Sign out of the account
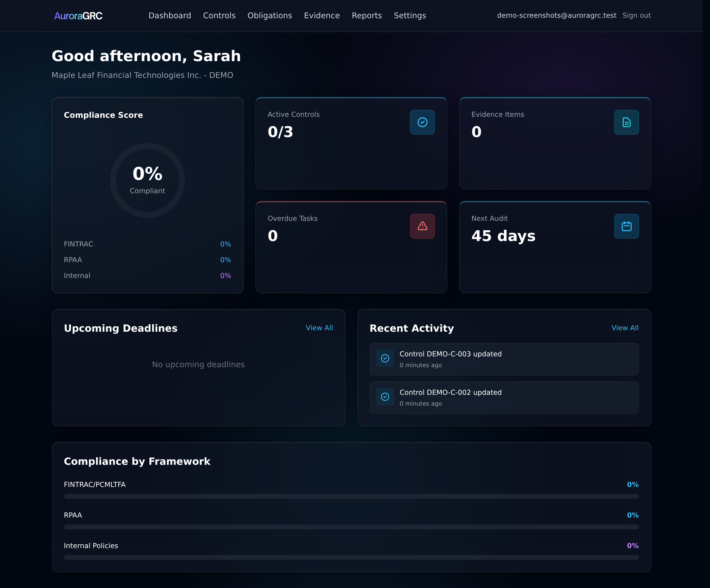Viewport: 710px width, 588px height. [x=636, y=16]
